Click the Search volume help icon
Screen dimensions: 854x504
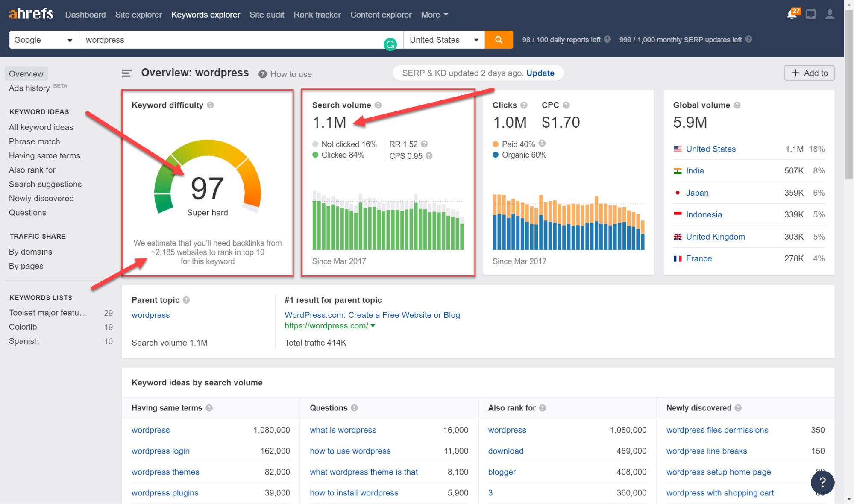[378, 105]
